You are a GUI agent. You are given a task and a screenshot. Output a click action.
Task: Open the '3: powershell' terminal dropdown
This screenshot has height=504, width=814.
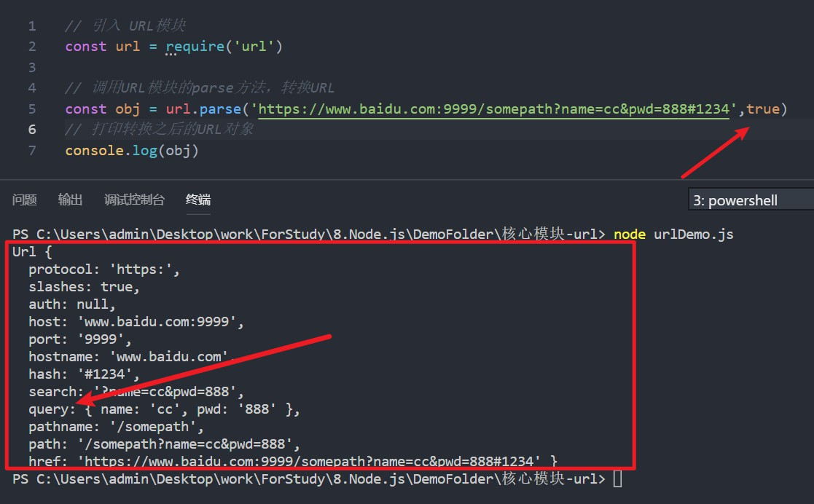pos(751,200)
